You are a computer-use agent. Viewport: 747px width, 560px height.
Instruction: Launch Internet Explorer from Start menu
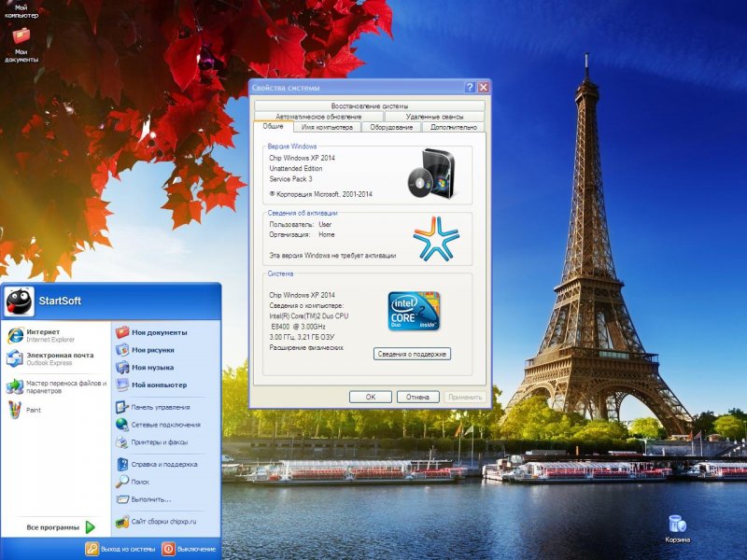41,335
